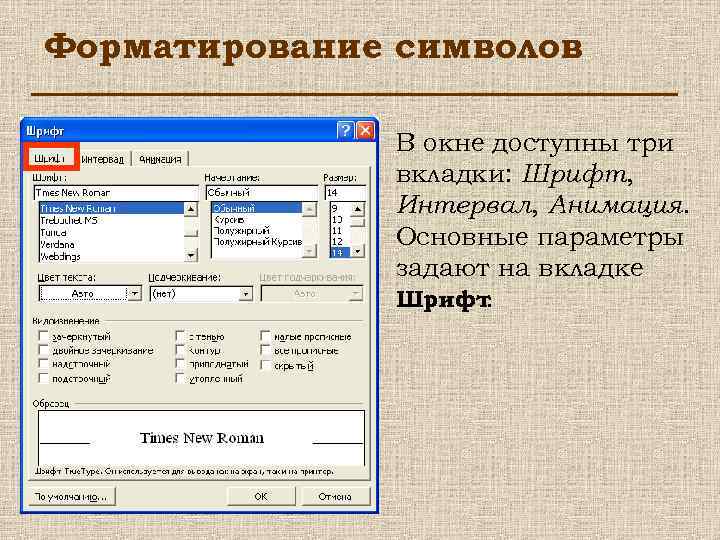
Task: Click style list scroll up arrow
Action: [x=310, y=209]
